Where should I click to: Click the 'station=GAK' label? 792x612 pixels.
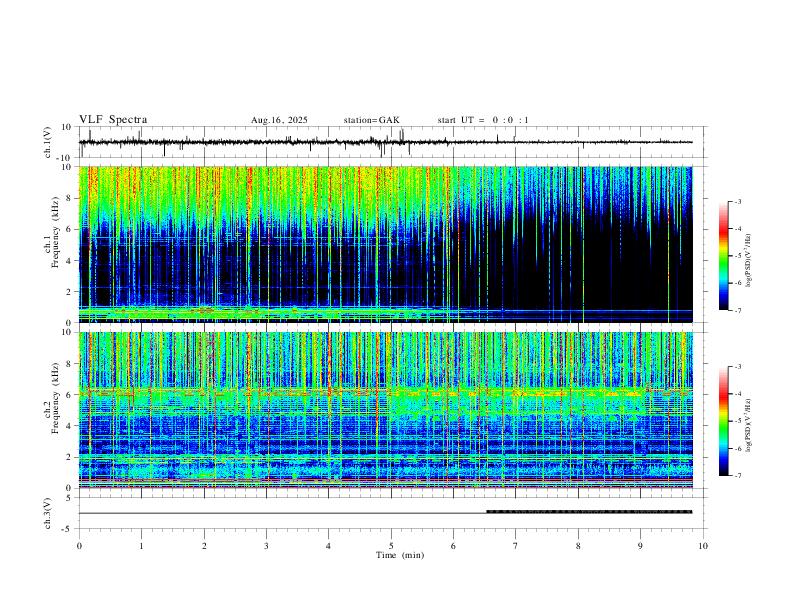click(x=372, y=120)
